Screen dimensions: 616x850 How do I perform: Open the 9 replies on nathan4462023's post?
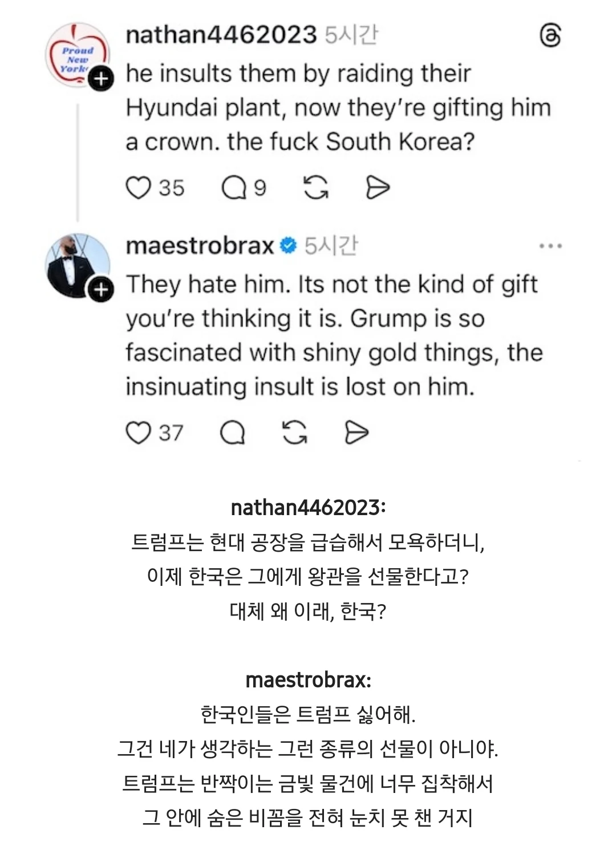[x=233, y=188]
